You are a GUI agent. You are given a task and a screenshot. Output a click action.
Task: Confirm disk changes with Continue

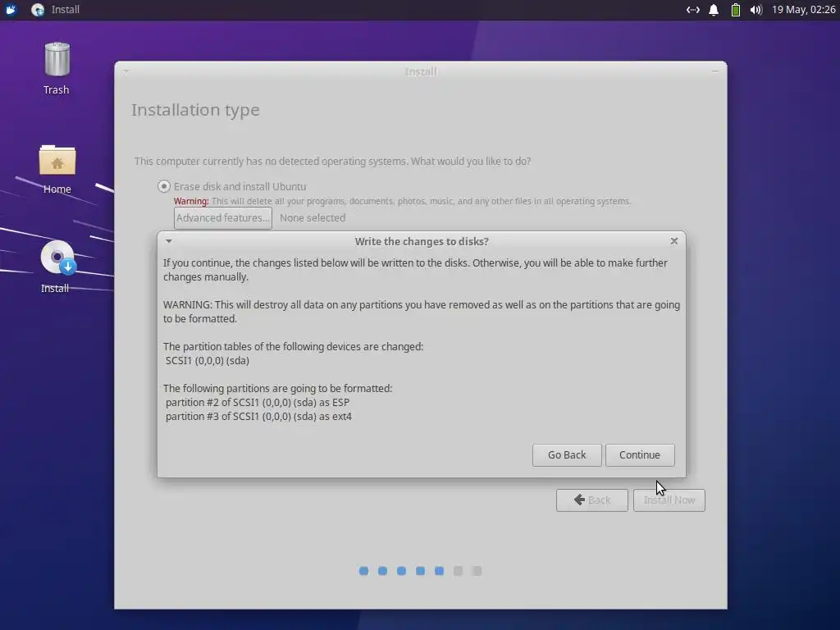(640, 454)
